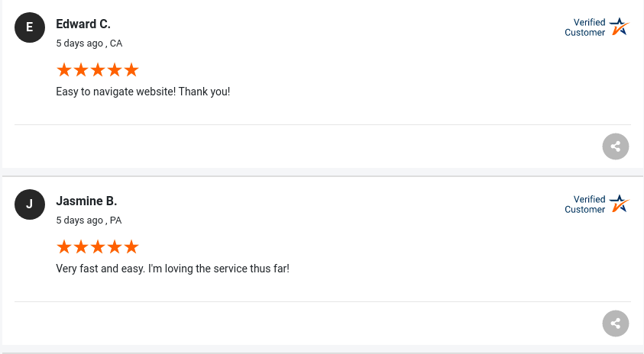
Task: Click the "5 days ago, PA" timestamp
Action: click(89, 220)
